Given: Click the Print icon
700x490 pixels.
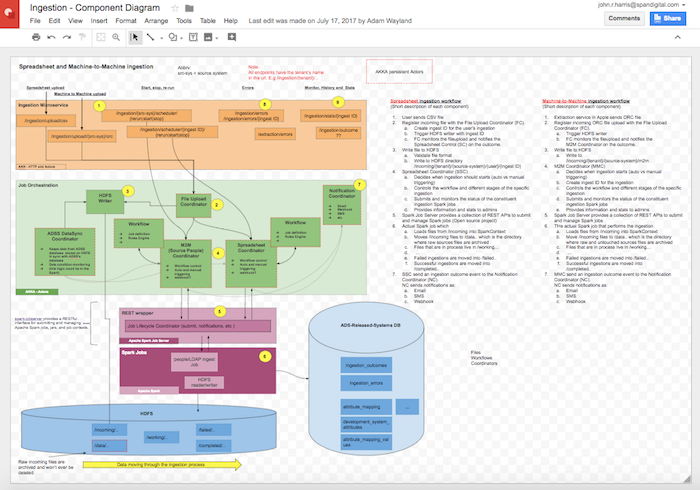Looking at the screenshot, I should (x=36, y=37).
